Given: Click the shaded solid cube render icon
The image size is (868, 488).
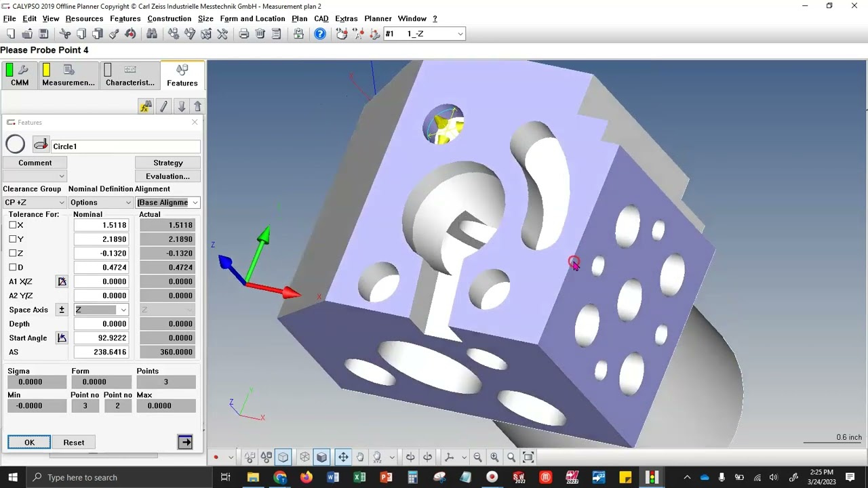Looking at the screenshot, I should click(322, 457).
